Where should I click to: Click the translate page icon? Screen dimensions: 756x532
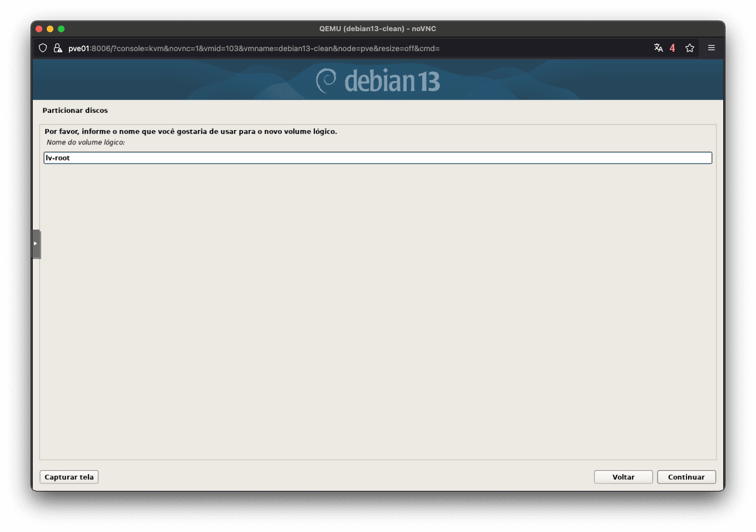click(659, 48)
